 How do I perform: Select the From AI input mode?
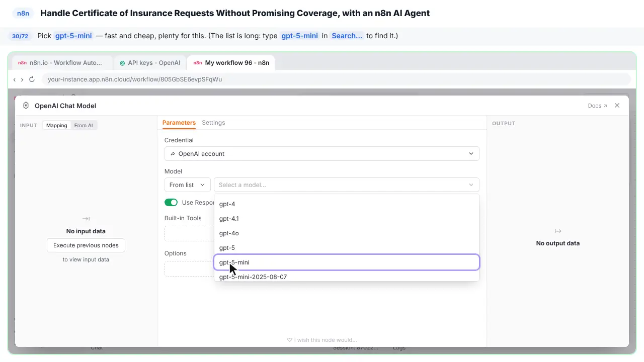(84, 125)
